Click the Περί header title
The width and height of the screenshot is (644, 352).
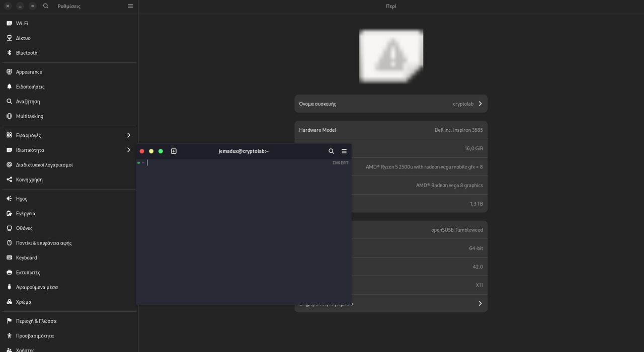point(391,6)
